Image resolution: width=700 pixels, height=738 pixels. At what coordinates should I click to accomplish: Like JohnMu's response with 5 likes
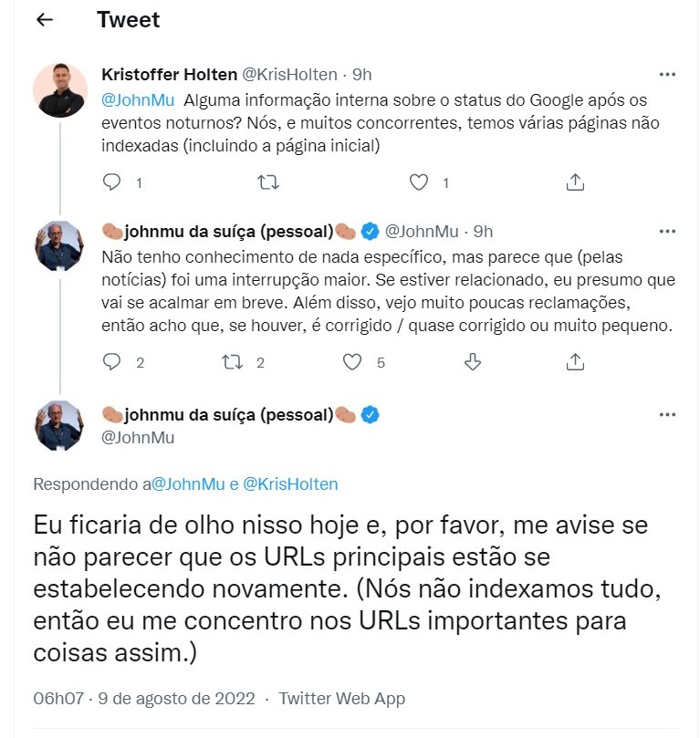click(352, 362)
